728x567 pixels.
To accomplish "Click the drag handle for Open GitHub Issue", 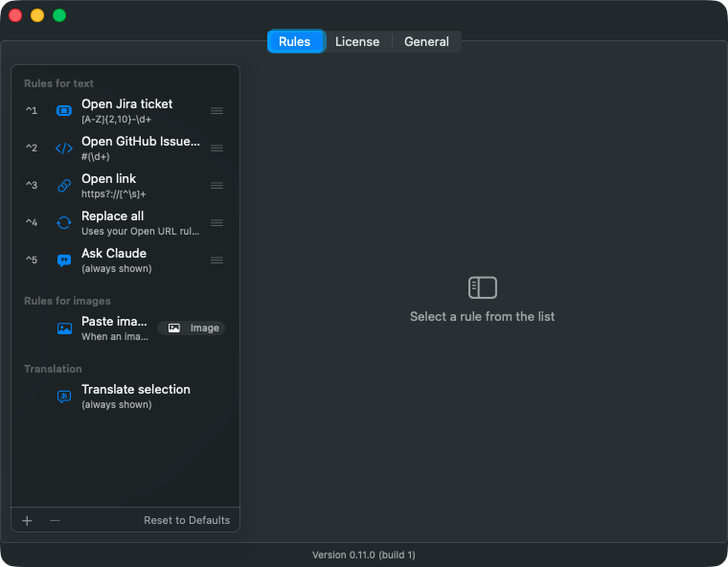I will coord(216,148).
